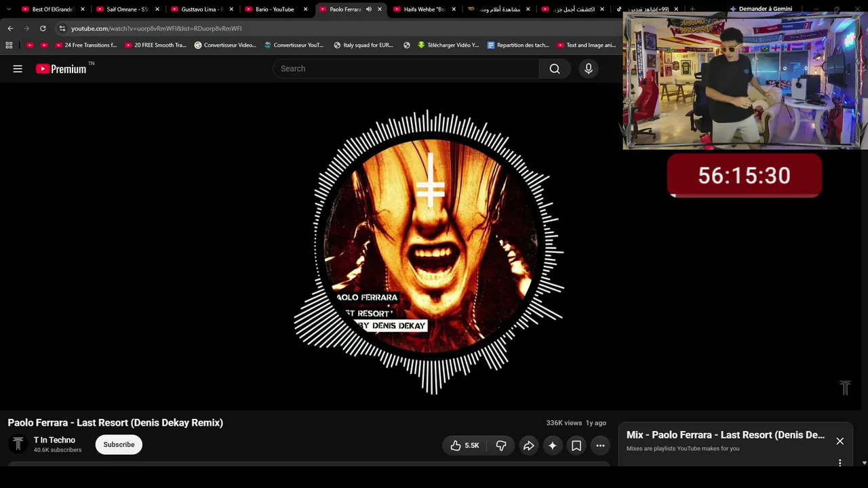Click the 336K views count text
This screenshot has height=488, width=868.
564,423
